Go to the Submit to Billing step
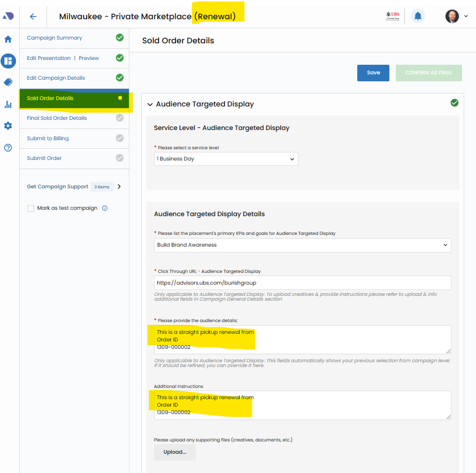Screen dimensions: 476x473 click(x=48, y=139)
